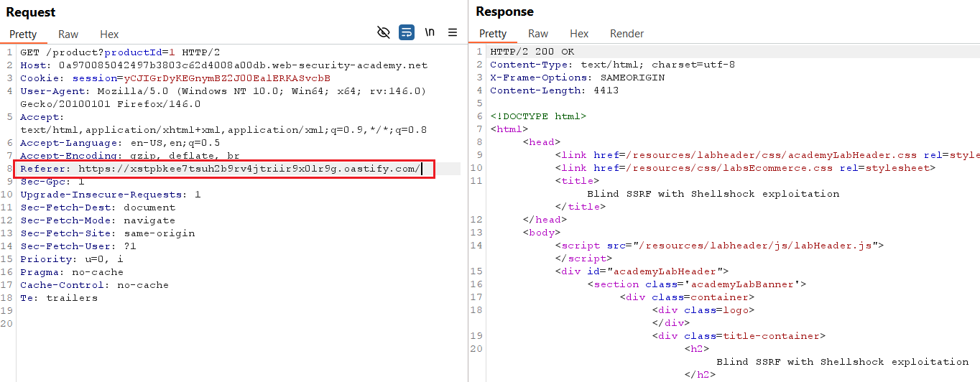Switch to Response Hex tab

click(x=579, y=33)
